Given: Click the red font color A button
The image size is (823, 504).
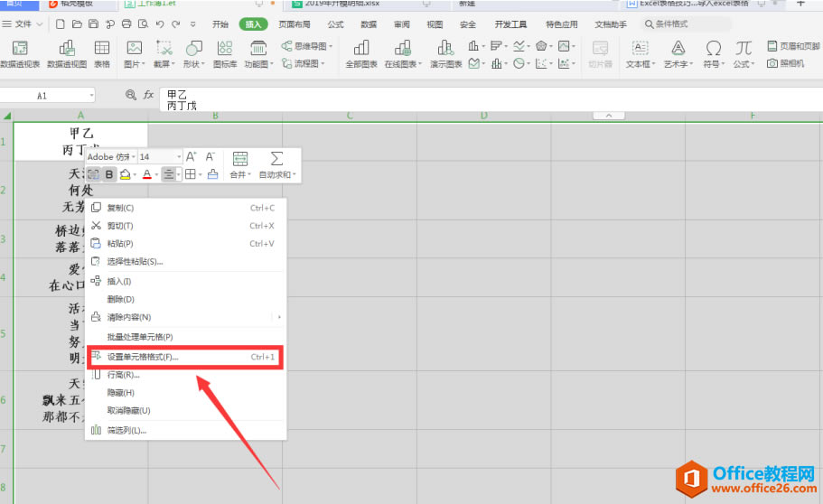Looking at the screenshot, I should pyautogui.click(x=147, y=174).
